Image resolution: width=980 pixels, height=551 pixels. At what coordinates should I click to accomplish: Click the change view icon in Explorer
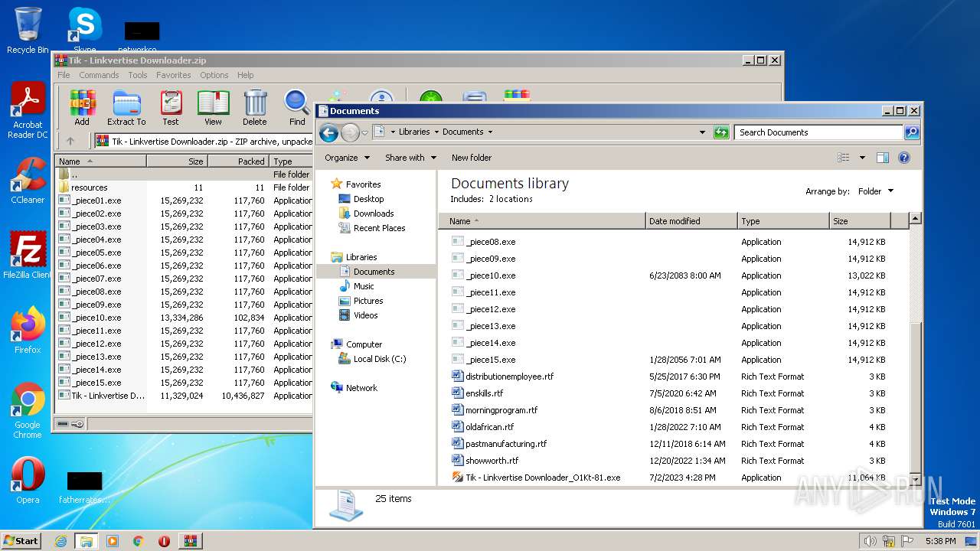[844, 158]
